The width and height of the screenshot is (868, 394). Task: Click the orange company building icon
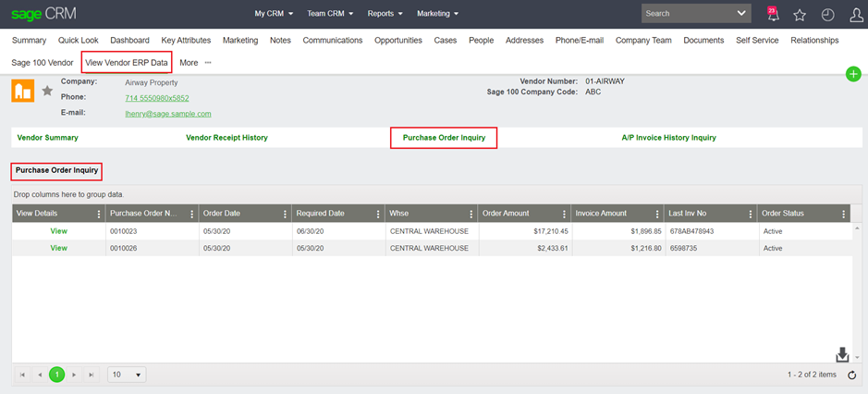(x=23, y=91)
